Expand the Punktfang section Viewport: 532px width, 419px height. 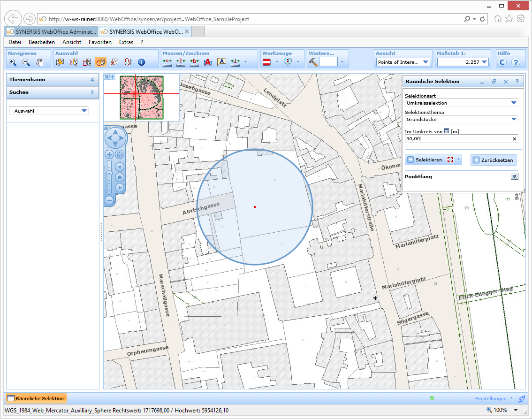[515, 176]
